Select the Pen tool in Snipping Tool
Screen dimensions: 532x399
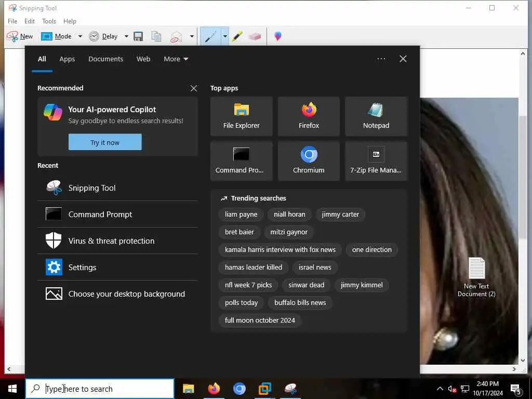[210, 36]
